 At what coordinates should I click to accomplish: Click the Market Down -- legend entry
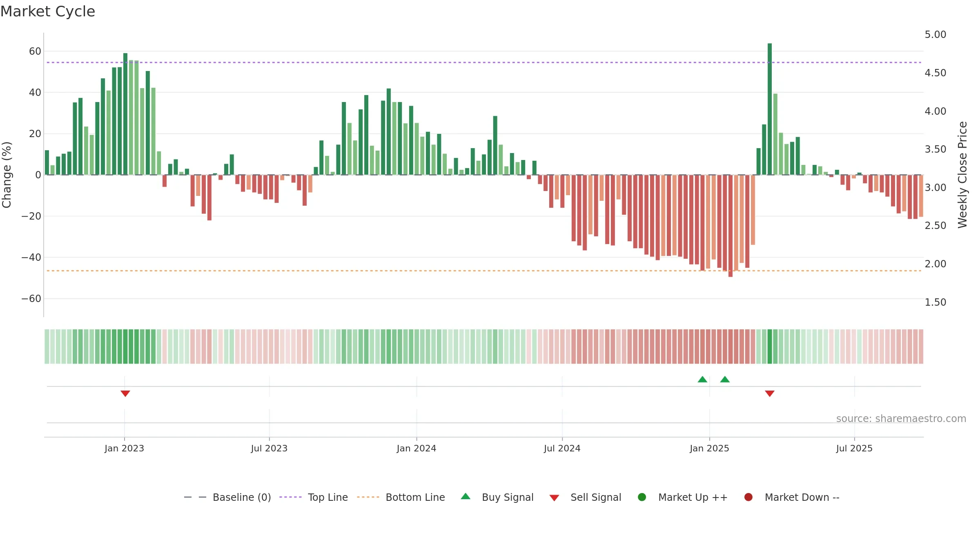click(792, 497)
